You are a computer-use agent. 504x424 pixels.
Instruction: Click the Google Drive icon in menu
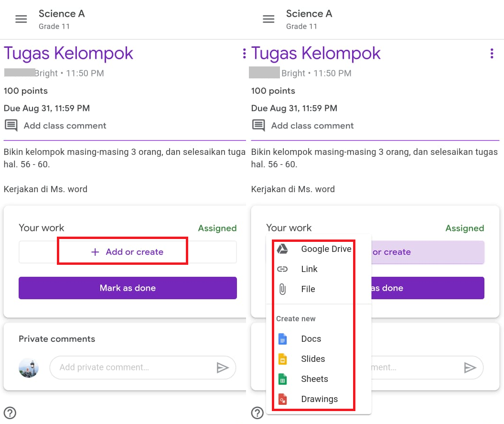tap(282, 249)
